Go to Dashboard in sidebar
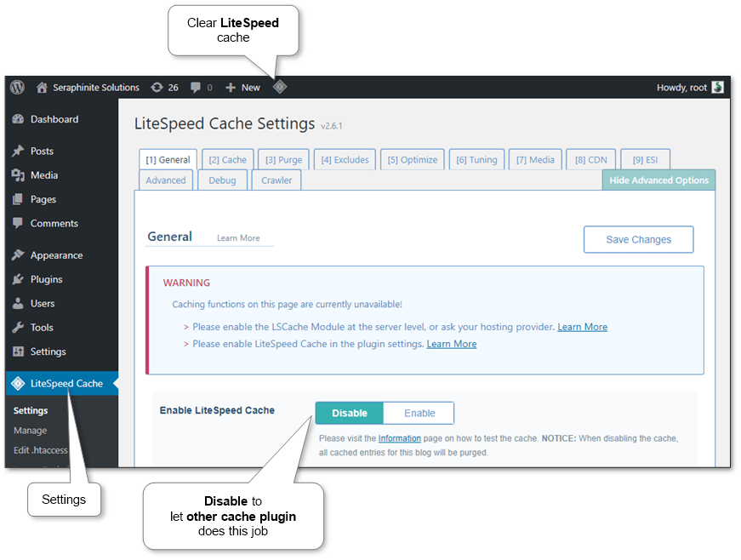The image size is (741, 560). click(x=54, y=119)
